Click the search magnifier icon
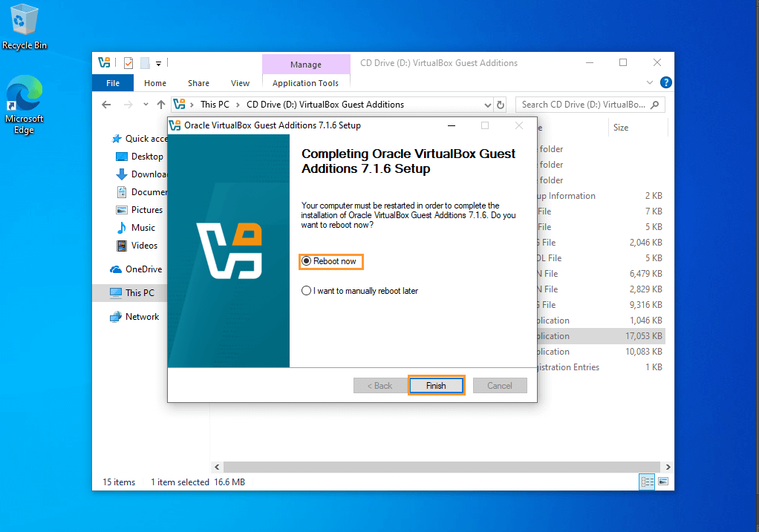This screenshot has width=759, height=532. (655, 105)
